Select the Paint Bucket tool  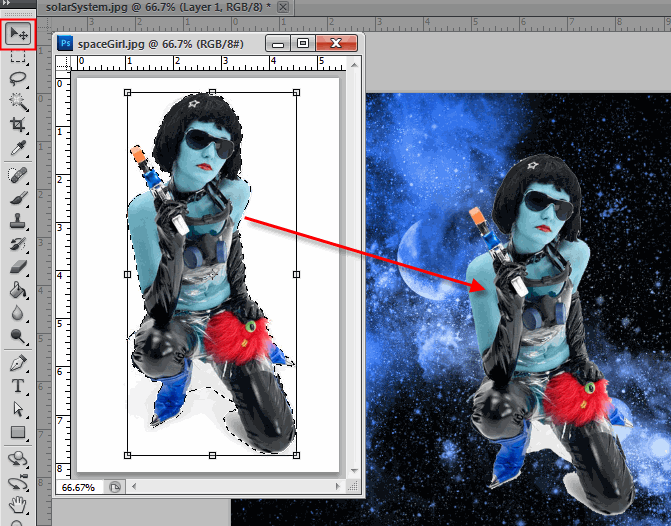point(18,290)
